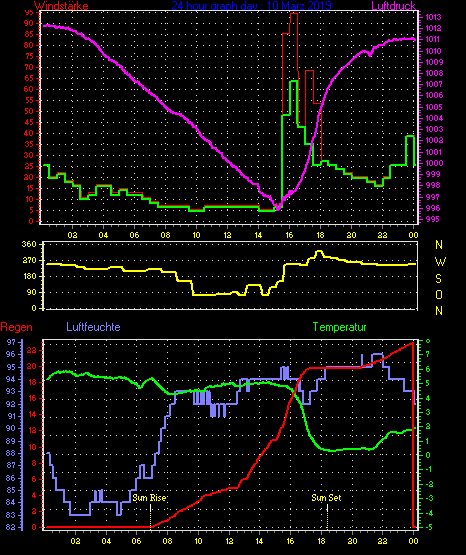Click the Sun Set text label

[326, 498]
